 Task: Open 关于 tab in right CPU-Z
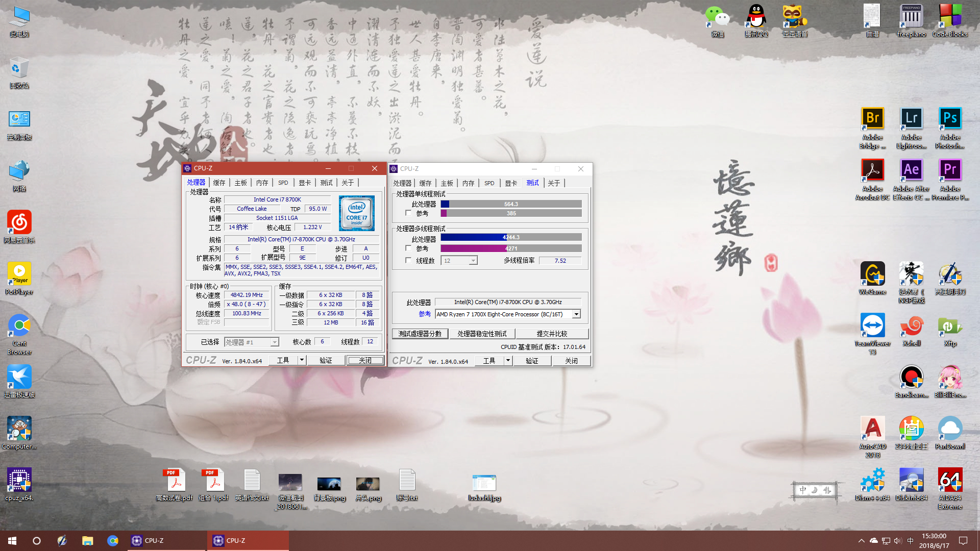(x=554, y=183)
